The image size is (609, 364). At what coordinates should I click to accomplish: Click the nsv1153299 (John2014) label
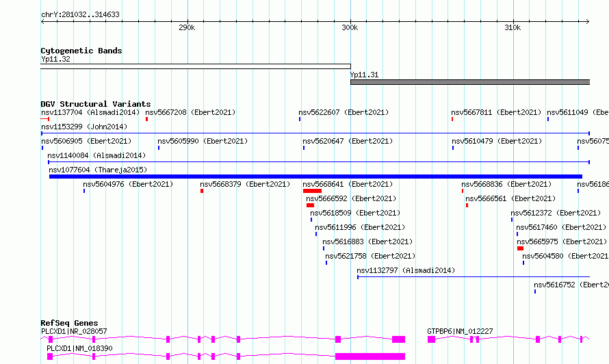pos(84,127)
